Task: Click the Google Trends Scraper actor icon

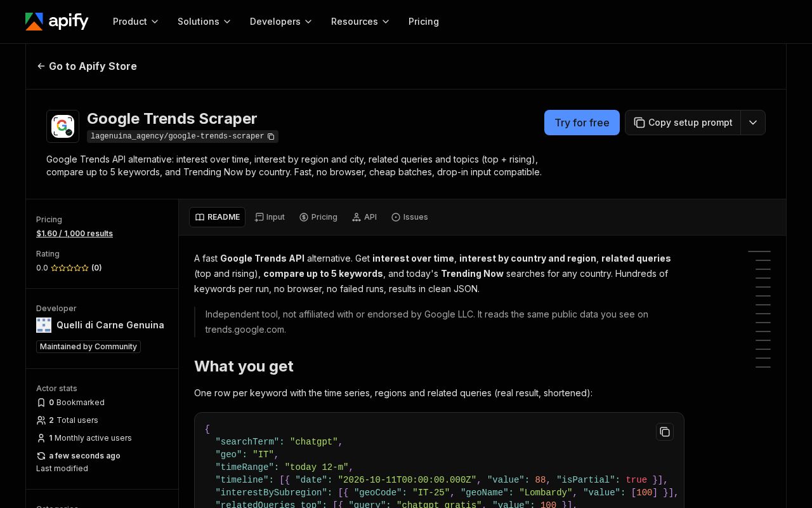Action: click(x=63, y=126)
